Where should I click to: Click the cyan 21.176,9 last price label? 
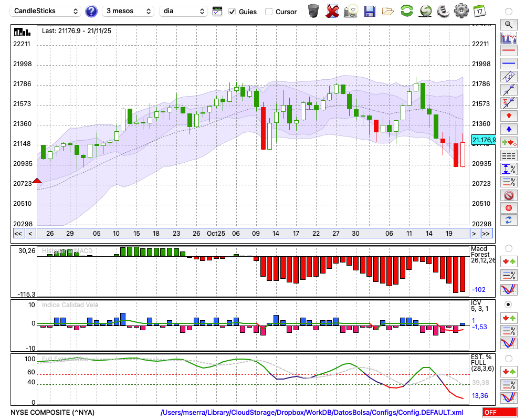(x=483, y=140)
